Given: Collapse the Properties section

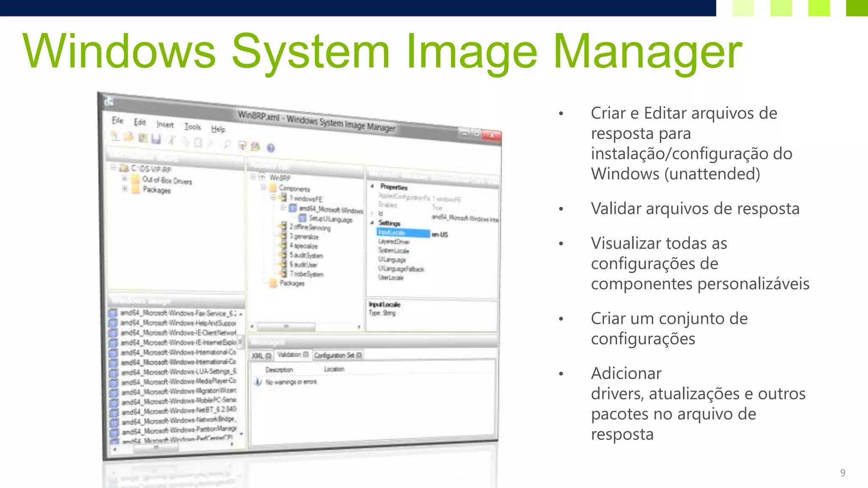Looking at the screenshot, I should coord(373,186).
